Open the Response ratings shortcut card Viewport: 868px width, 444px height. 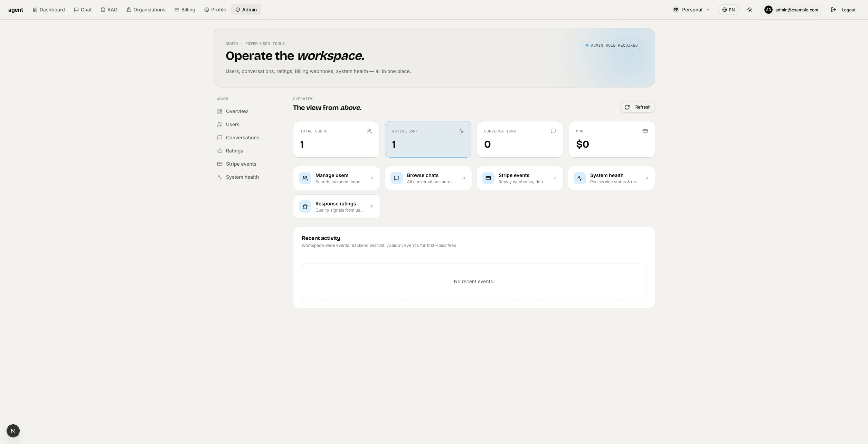click(x=337, y=206)
